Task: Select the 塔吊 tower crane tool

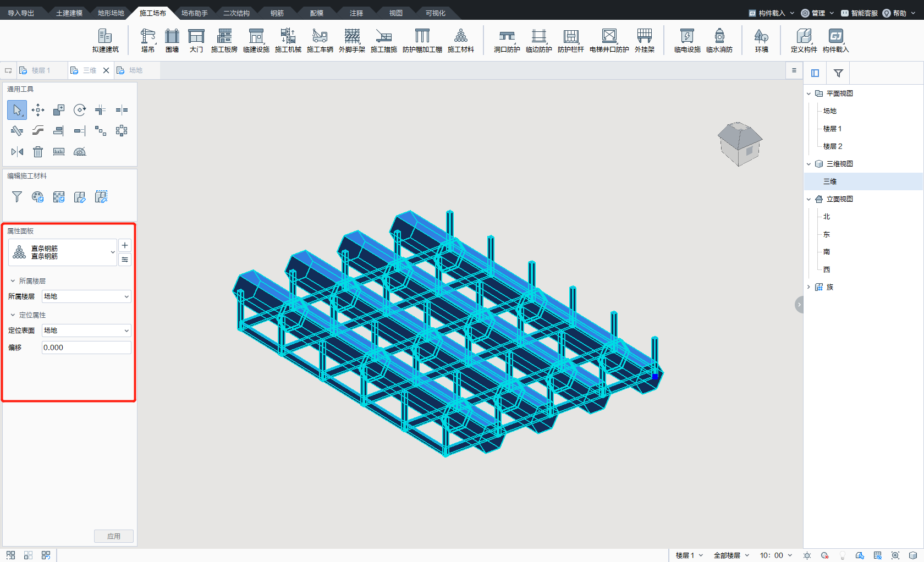Action: click(x=147, y=41)
